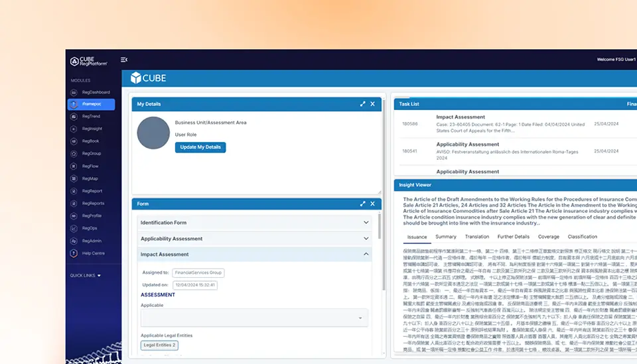
Task: Switch to the Translation tab
Action: point(476,237)
